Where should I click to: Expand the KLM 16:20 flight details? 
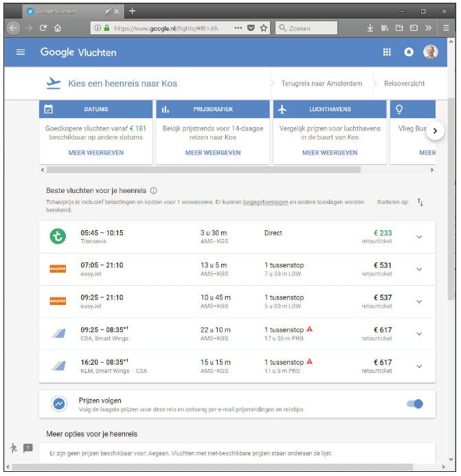(419, 366)
